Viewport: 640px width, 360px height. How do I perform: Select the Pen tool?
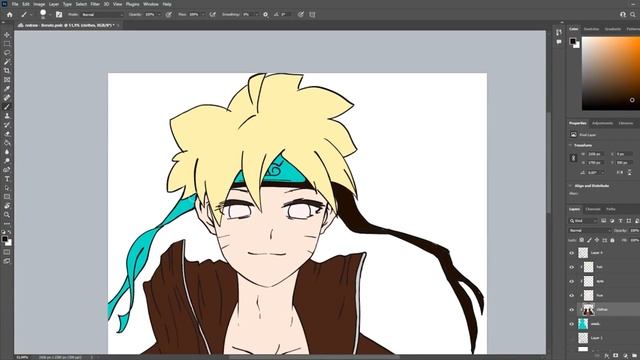(x=7, y=169)
